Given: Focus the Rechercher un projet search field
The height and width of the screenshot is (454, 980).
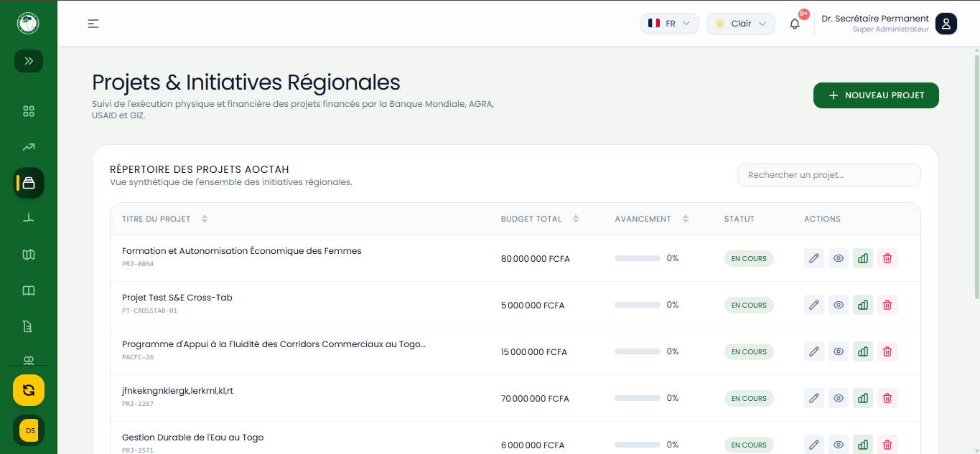Looking at the screenshot, I should (829, 175).
